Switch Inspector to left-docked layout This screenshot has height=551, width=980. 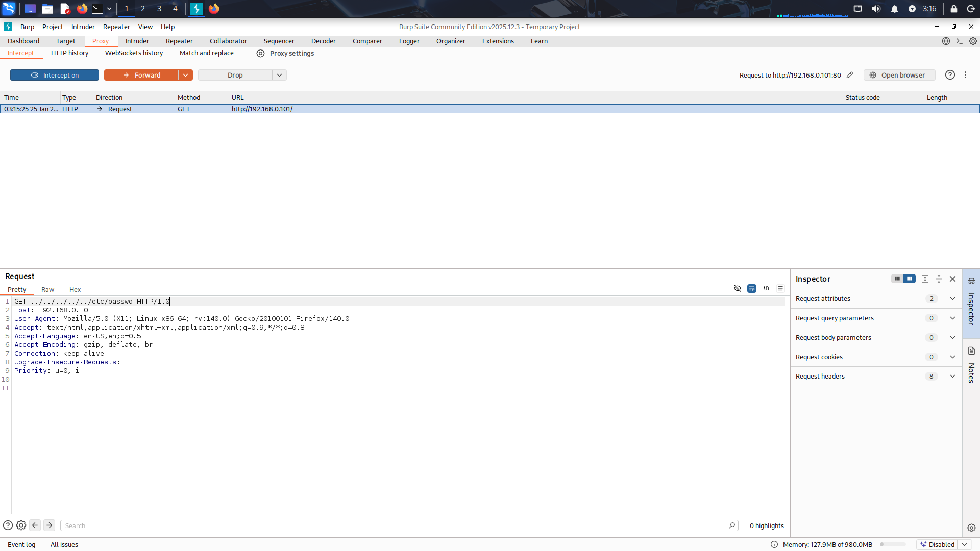[897, 279]
